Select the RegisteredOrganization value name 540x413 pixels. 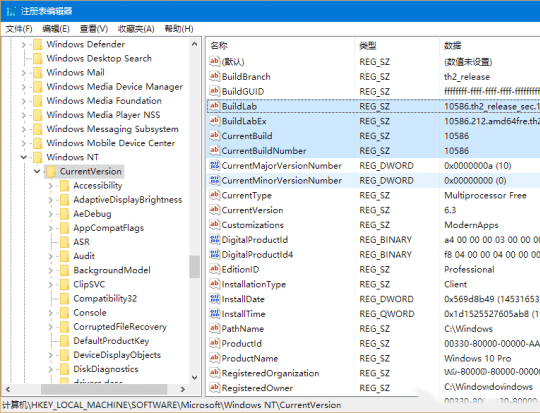click(x=270, y=373)
